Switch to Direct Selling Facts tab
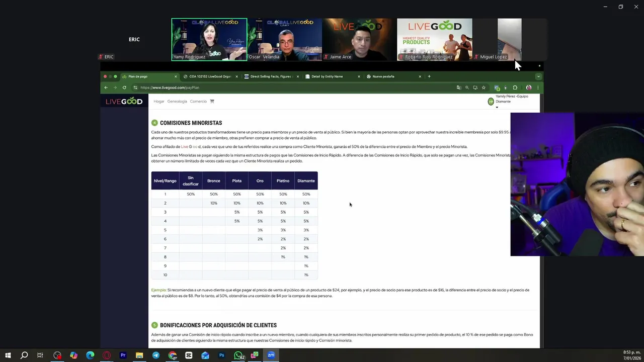 [271, 76]
